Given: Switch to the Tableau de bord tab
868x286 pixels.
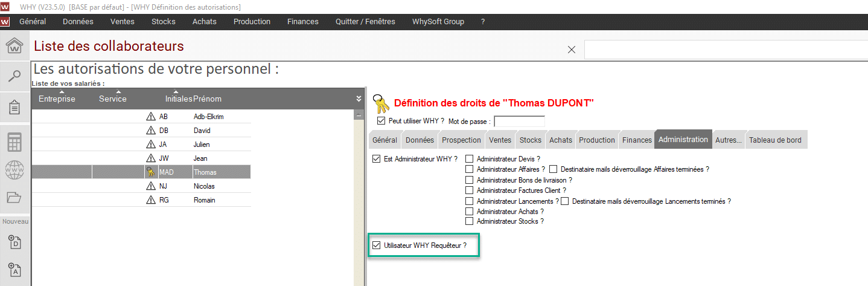Looking at the screenshot, I should (x=775, y=140).
